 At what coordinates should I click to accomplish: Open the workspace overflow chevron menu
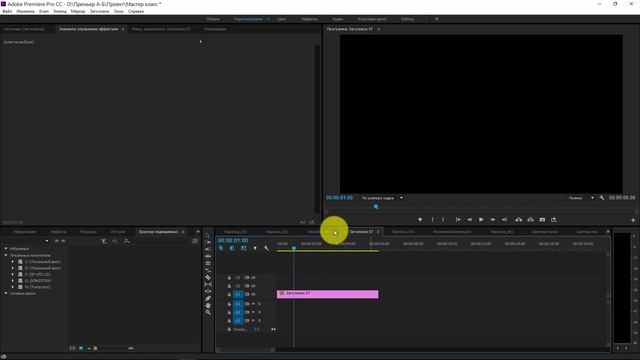[x=437, y=19]
